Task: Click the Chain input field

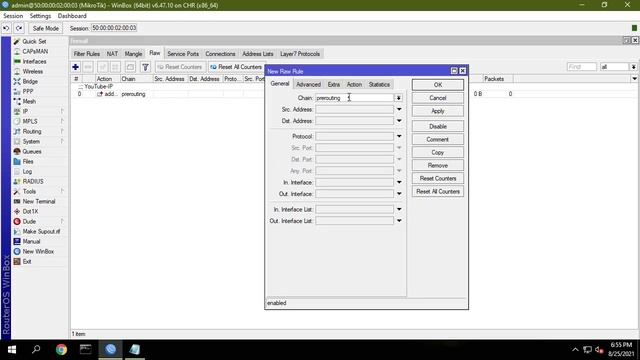Action: click(354, 98)
